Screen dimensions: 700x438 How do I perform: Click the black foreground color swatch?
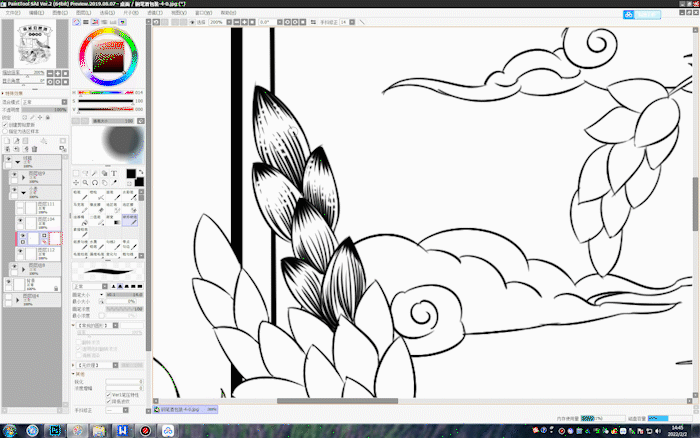(x=129, y=173)
